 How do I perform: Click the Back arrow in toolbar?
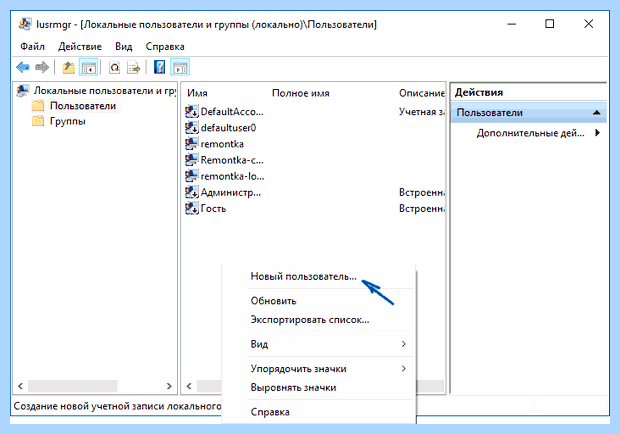click(23, 68)
